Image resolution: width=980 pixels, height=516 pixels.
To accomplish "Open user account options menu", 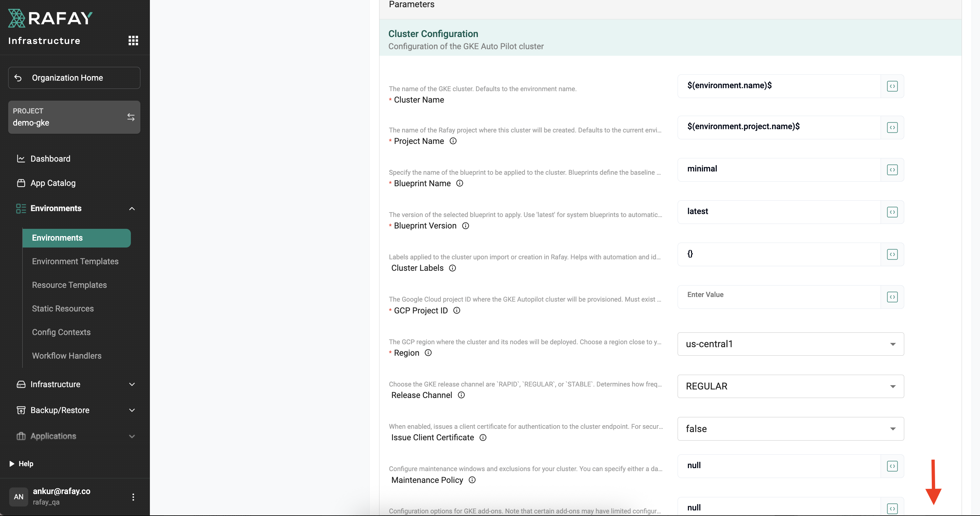I will (x=133, y=497).
